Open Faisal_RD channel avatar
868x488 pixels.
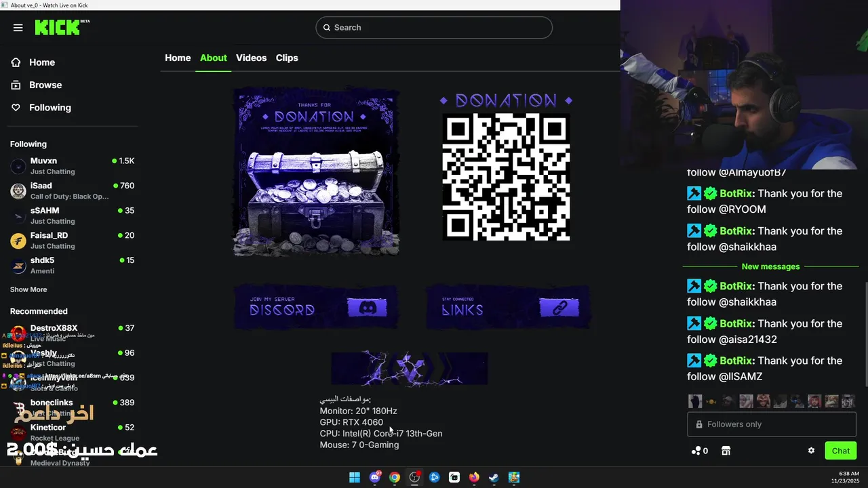point(18,241)
